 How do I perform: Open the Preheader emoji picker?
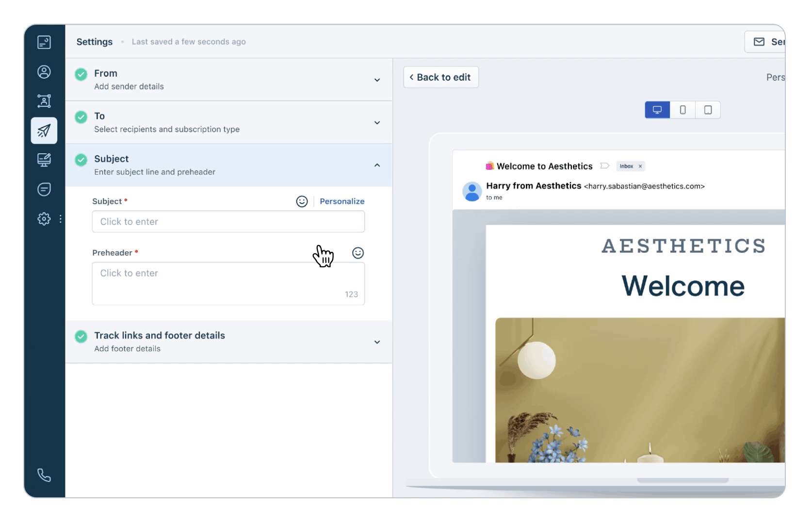pyautogui.click(x=358, y=253)
